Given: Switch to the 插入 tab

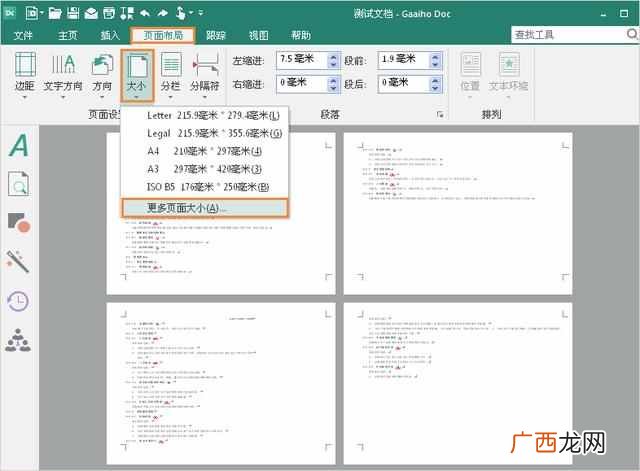Looking at the screenshot, I should tap(110, 36).
